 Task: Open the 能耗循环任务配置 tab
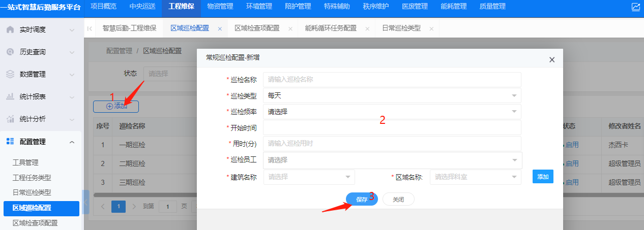331,28
